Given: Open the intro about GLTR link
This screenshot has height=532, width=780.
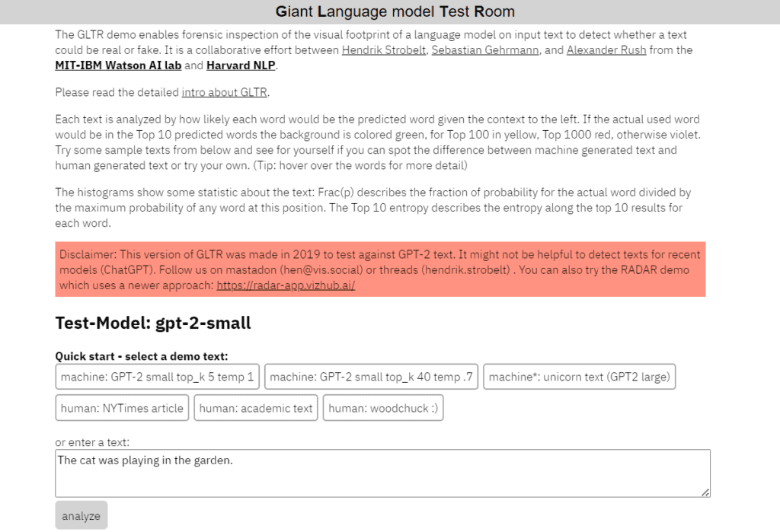Looking at the screenshot, I should point(225,93).
